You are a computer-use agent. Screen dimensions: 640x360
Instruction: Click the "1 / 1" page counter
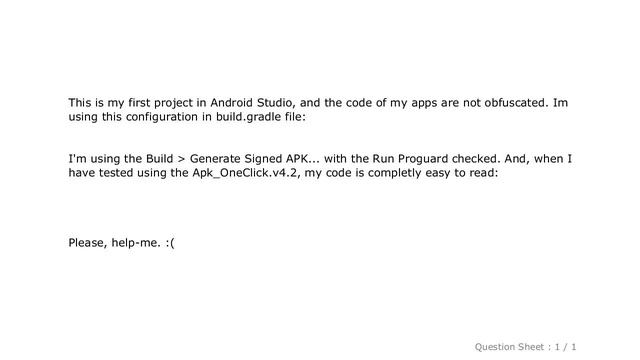566,347
